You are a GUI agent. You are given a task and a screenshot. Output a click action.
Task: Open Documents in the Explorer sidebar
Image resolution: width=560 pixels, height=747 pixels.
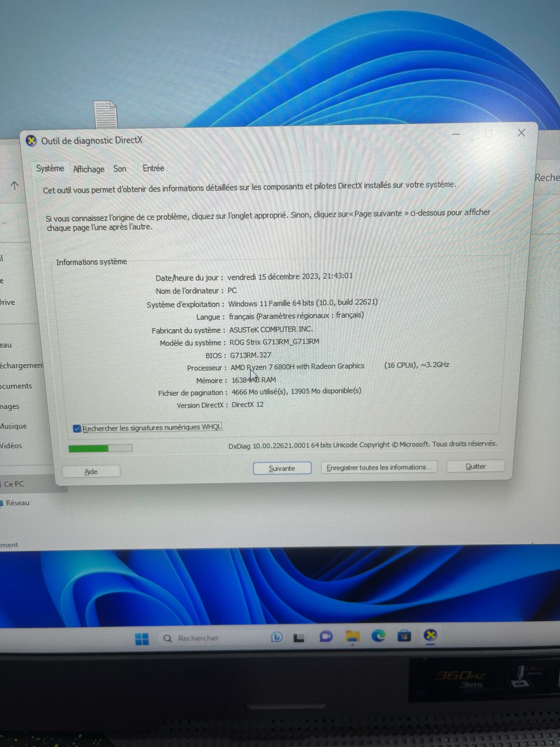(x=16, y=386)
